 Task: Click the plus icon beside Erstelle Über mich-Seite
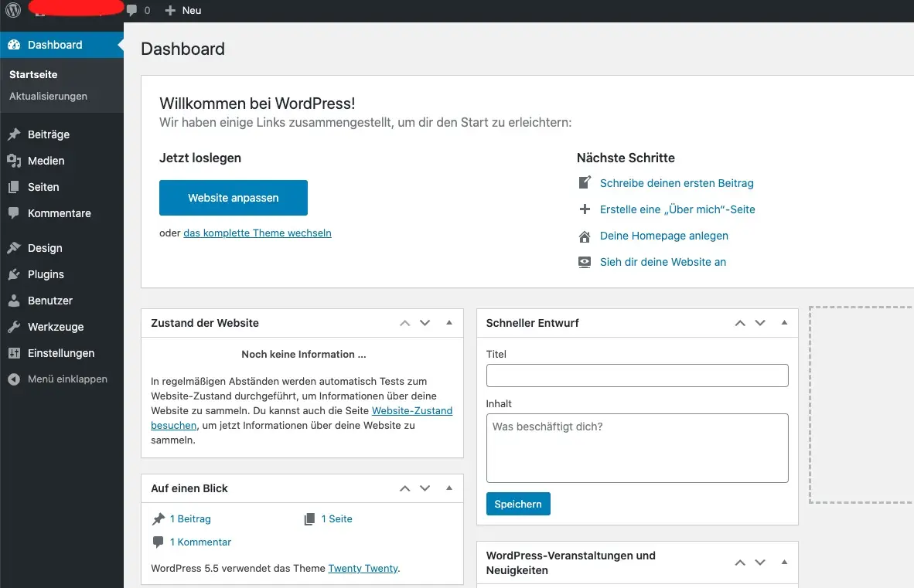coord(585,209)
